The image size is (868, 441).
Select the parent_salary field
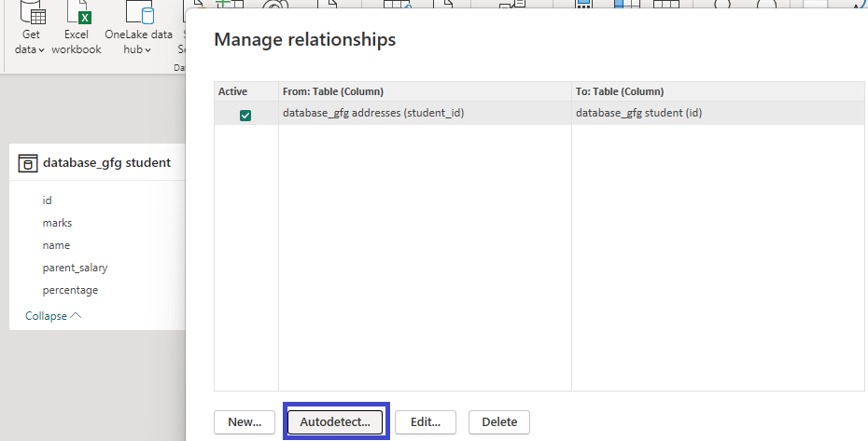click(75, 268)
